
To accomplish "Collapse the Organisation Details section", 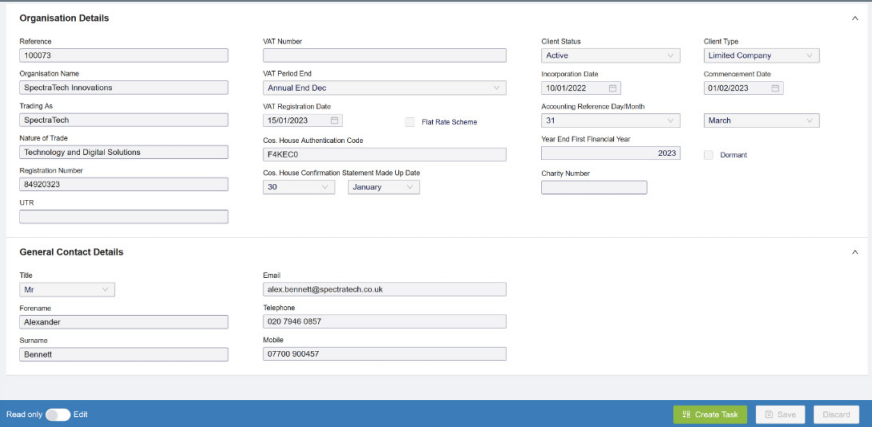I will [854, 18].
